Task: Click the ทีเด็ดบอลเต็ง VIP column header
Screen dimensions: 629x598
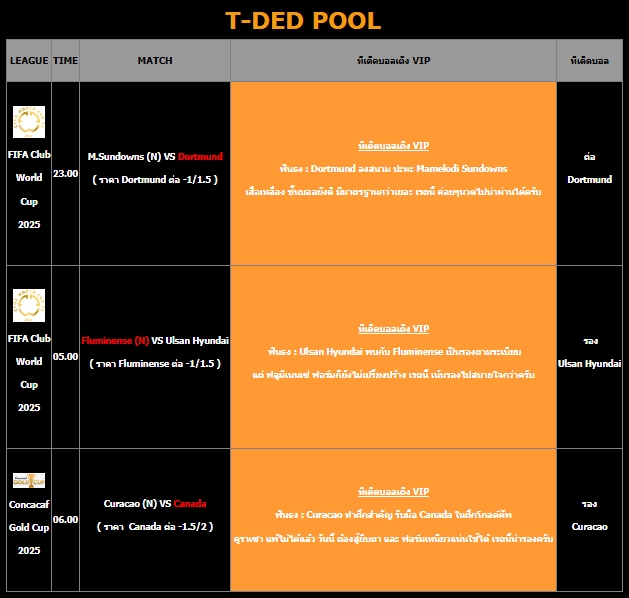Action: click(394, 61)
